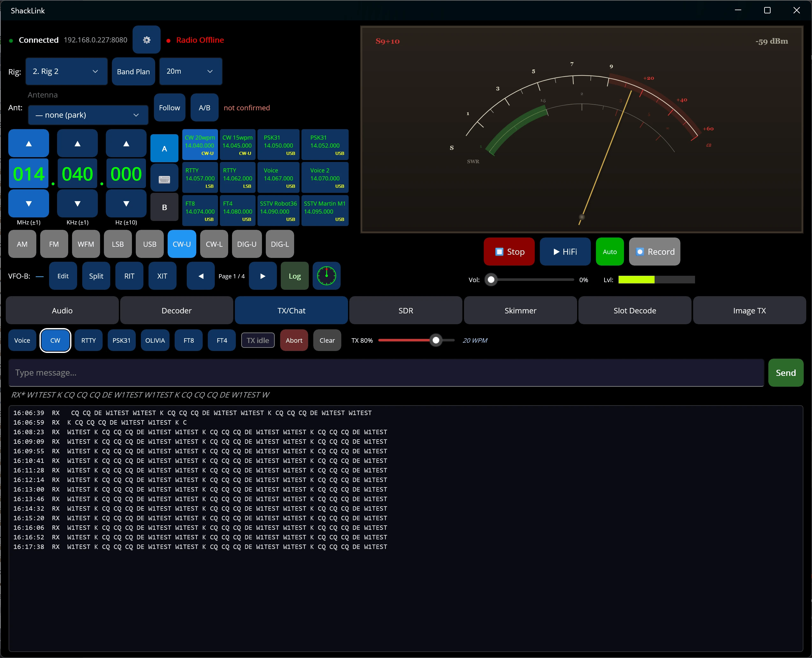Click the volume slider handle
812x658 pixels.
pos(491,280)
